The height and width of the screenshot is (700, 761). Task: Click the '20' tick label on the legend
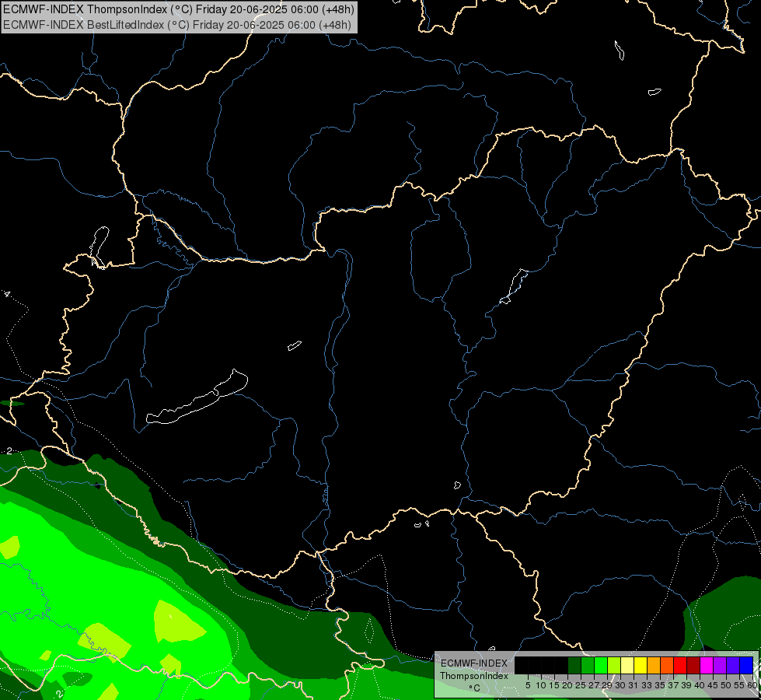click(567, 685)
